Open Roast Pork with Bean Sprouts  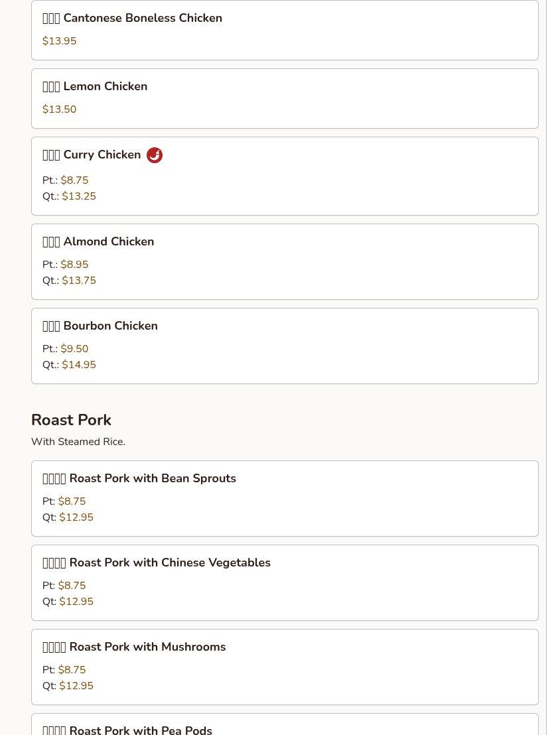click(x=139, y=479)
